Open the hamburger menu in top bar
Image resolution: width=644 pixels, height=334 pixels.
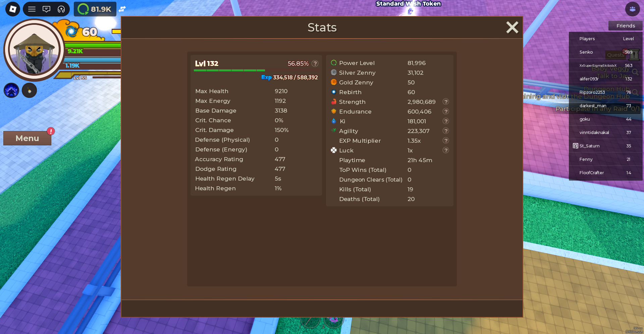(32, 9)
